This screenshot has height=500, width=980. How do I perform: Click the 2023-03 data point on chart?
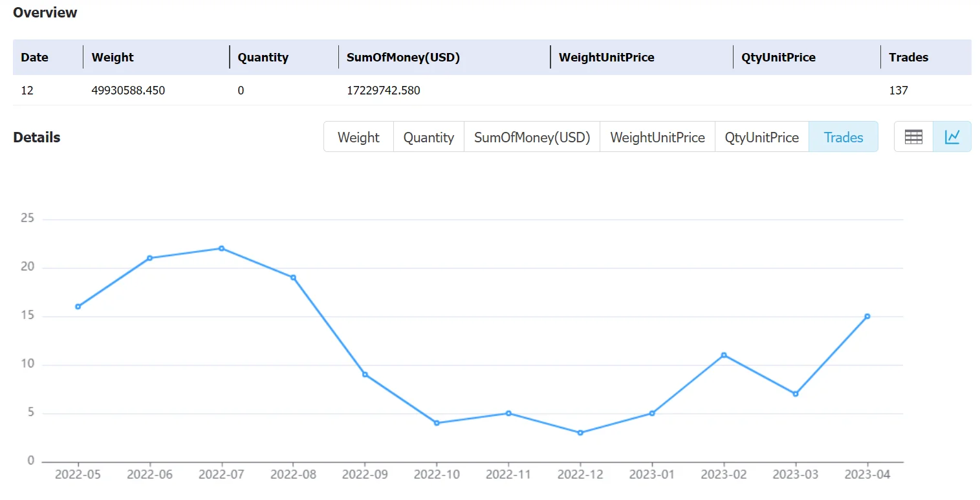(796, 394)
